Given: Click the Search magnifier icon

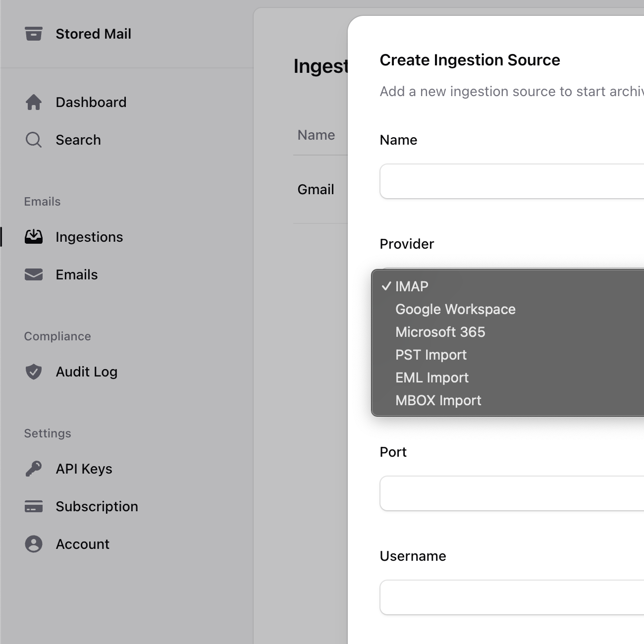Looking at the screenshot, I should 33,140.
